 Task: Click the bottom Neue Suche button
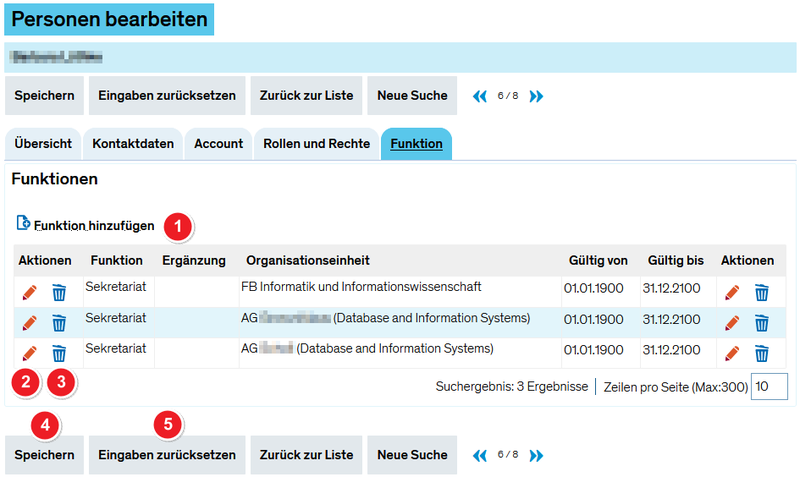pyautogui.click(x=412, y=455)
